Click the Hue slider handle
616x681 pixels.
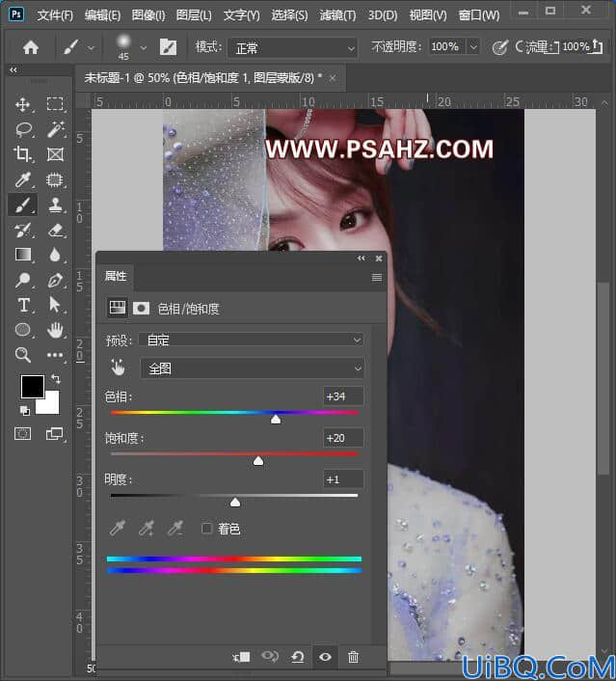276,419
